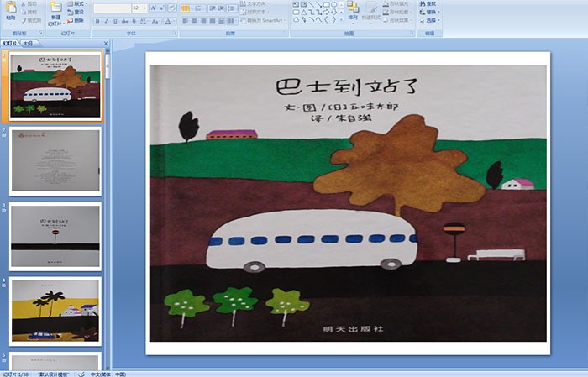Click Find (查找) in Editing group
The width and height of the screenshot is (588, 377).
pos(428,3)
